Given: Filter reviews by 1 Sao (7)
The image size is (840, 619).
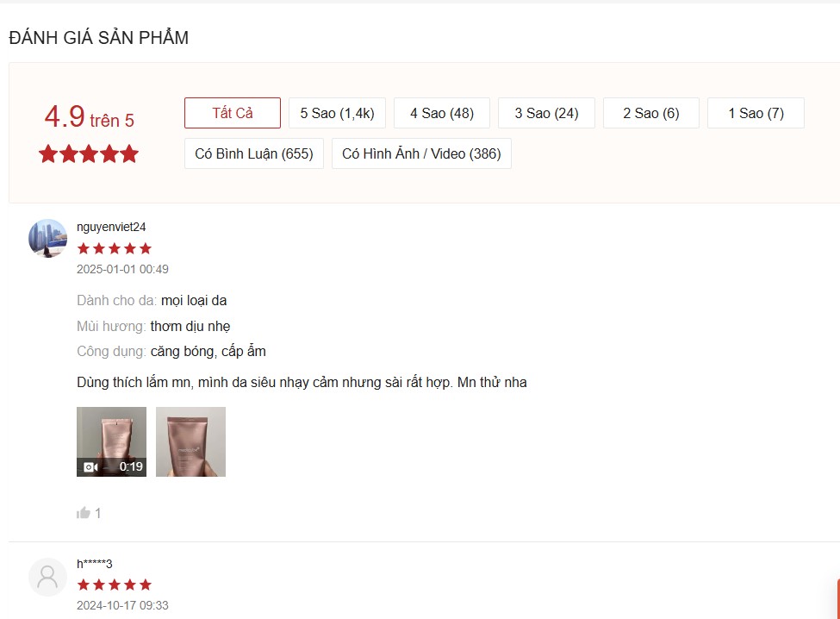Looking at the screenshot, I should 756,113.
